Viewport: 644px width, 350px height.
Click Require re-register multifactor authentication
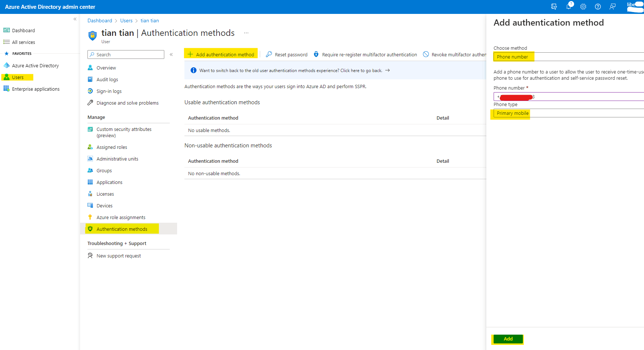tap(365, 54)
